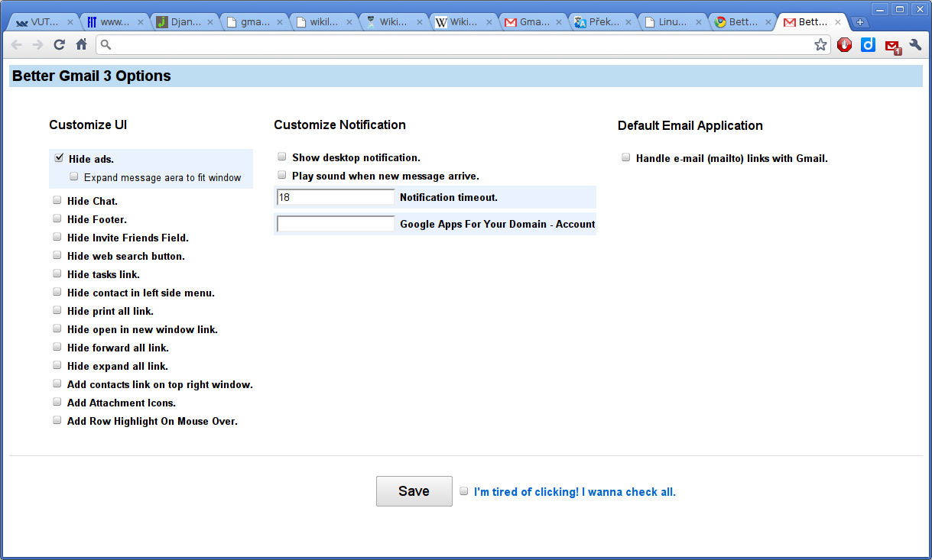Click 'I'm tired of clicking! I wanna check all.'
932x560 pixels.
click(x=575, y=492)
